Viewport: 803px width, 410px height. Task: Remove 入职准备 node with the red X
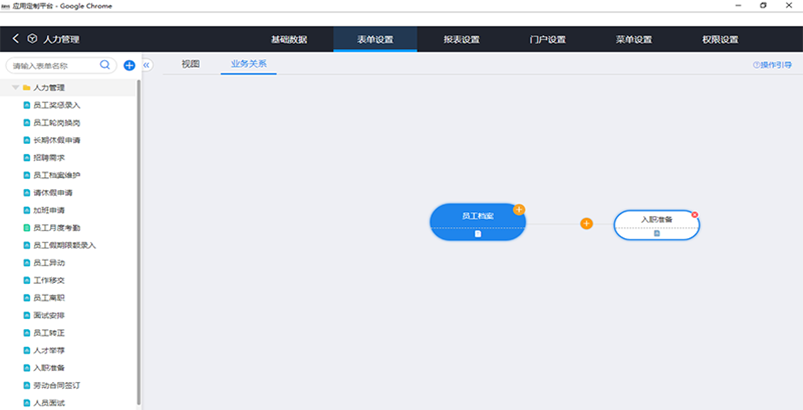695,214
